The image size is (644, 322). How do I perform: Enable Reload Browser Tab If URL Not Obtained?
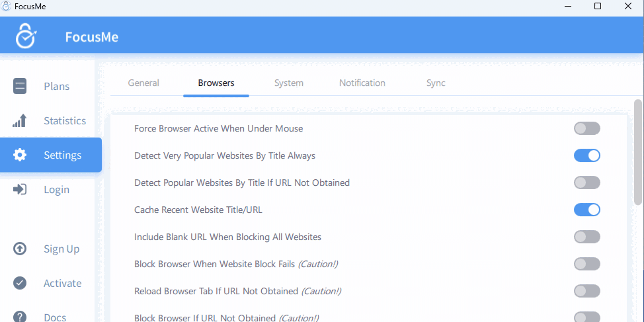pos(587,291)
